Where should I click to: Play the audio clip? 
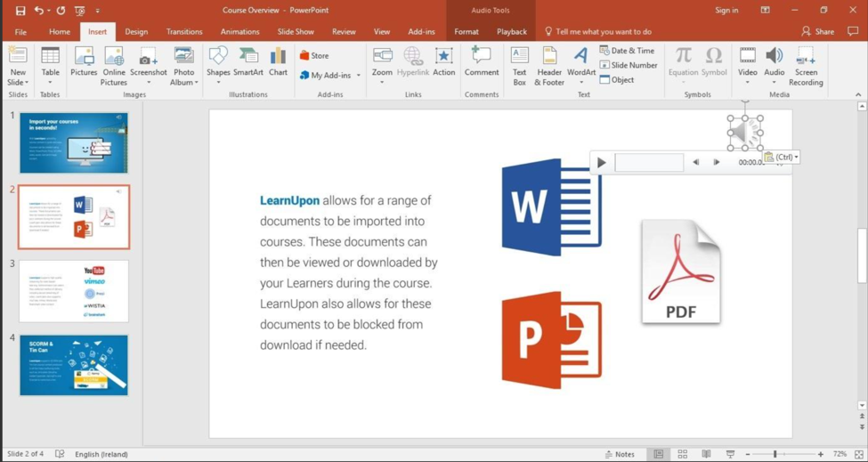[601, 162]
